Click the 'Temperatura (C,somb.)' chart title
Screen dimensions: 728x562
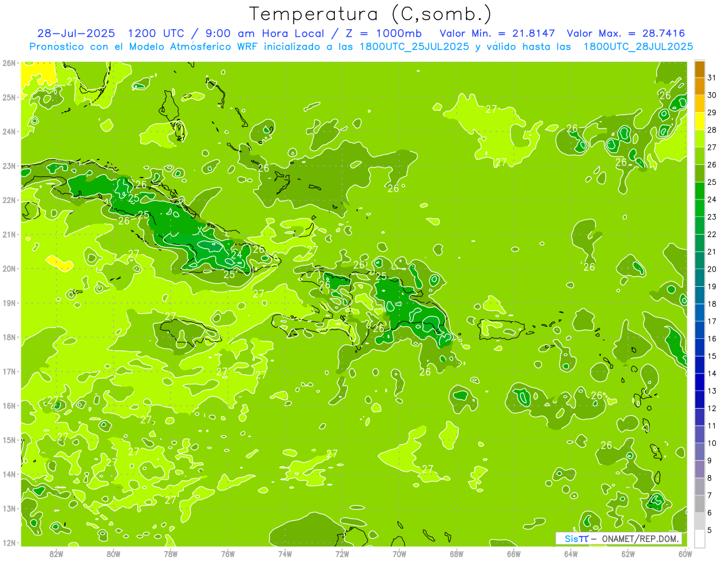click(x=369, y=14)
